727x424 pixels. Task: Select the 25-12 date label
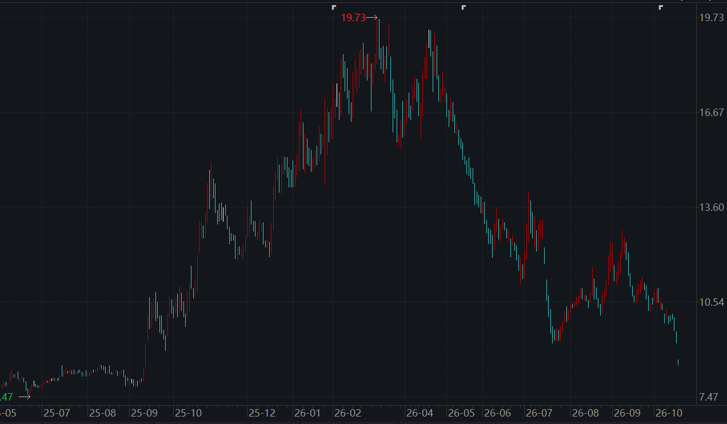coord(261,413)
